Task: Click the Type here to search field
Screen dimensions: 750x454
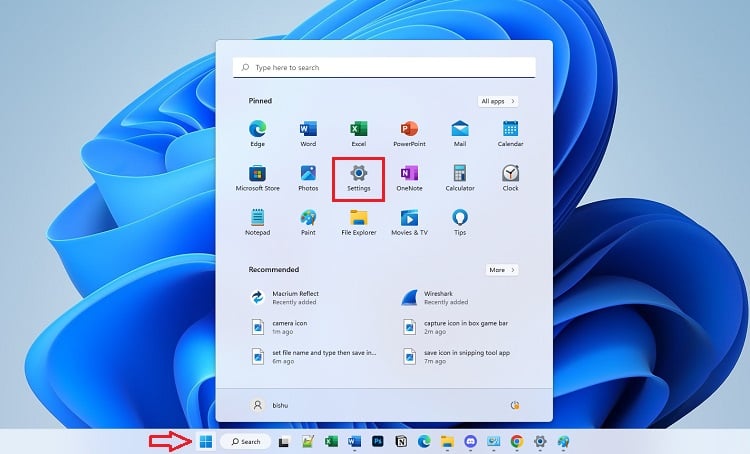Action: point(384,67)
